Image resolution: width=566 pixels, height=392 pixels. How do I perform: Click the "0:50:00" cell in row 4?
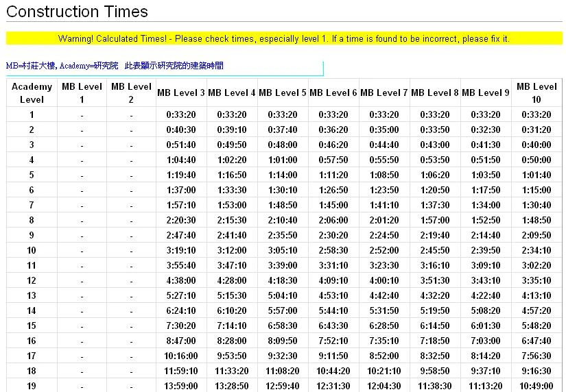pyautogui.click(x=536, y=160)
